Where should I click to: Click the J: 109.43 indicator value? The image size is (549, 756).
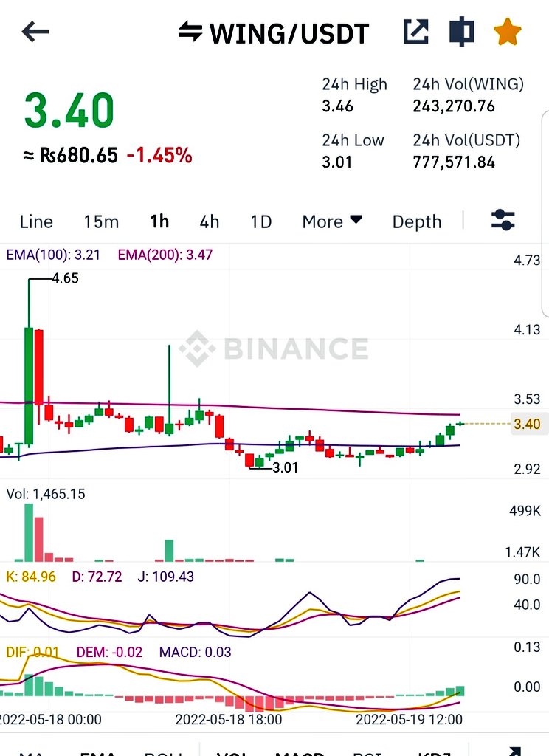166,576
